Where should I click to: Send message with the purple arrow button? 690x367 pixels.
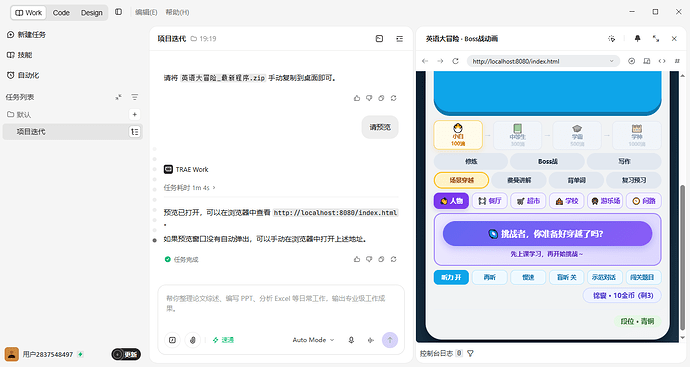(x=390, y=340)
